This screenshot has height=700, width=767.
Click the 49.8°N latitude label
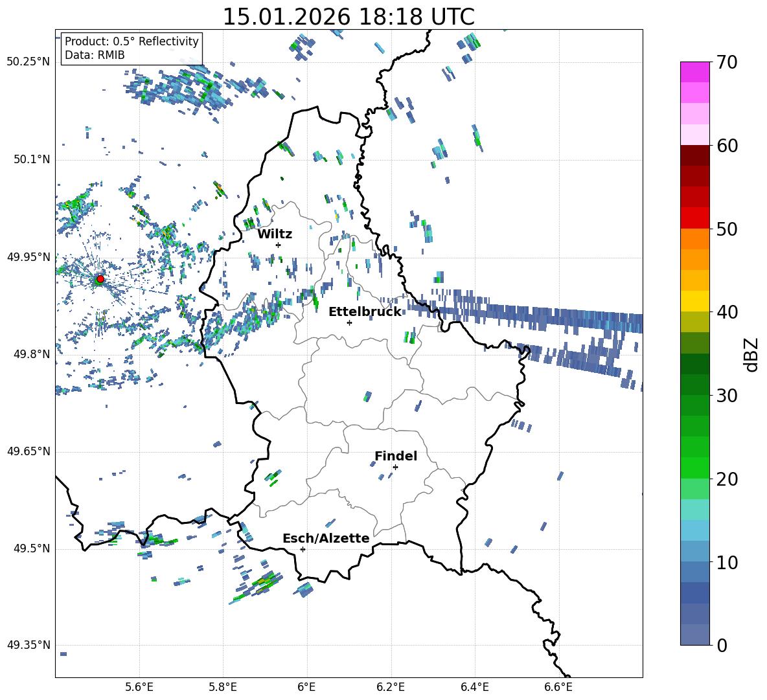32,354
